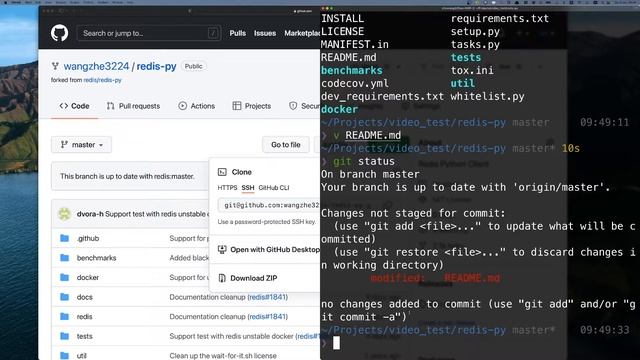Open the benchmarks folder
Screen dimensions: 640x360
tap(96, 258)
